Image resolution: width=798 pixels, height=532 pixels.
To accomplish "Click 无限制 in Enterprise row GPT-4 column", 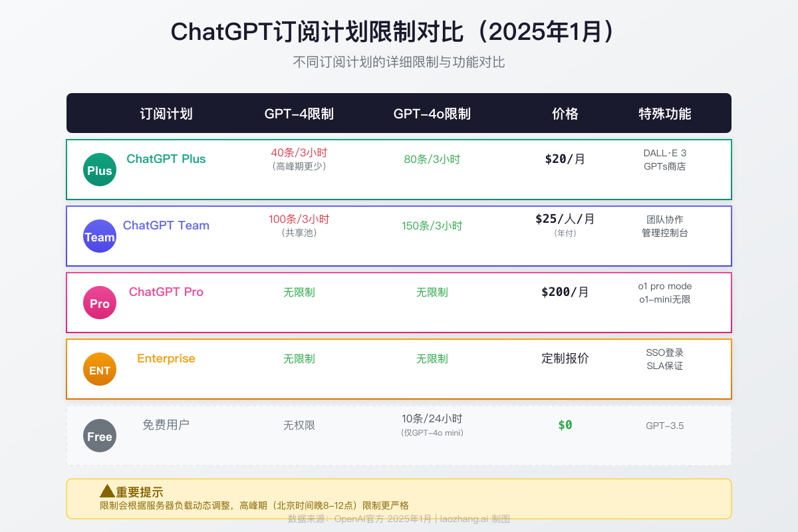I will [299, 359].
